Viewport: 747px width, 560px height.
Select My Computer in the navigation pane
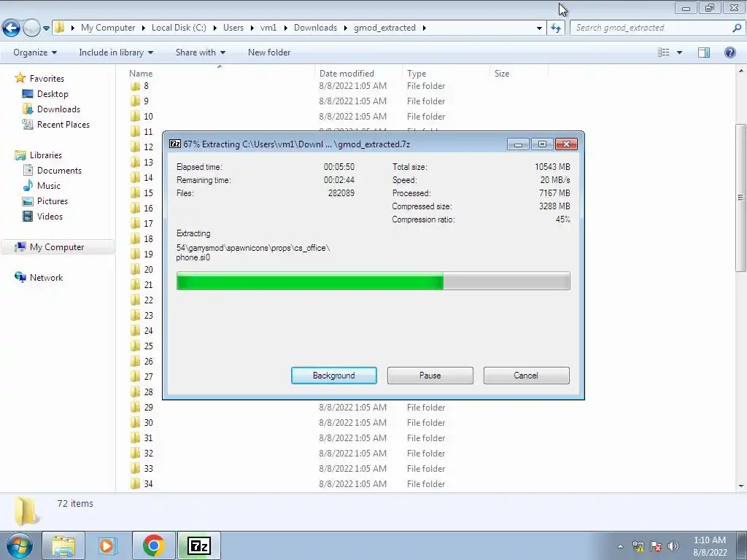click(x=57, y=247)
